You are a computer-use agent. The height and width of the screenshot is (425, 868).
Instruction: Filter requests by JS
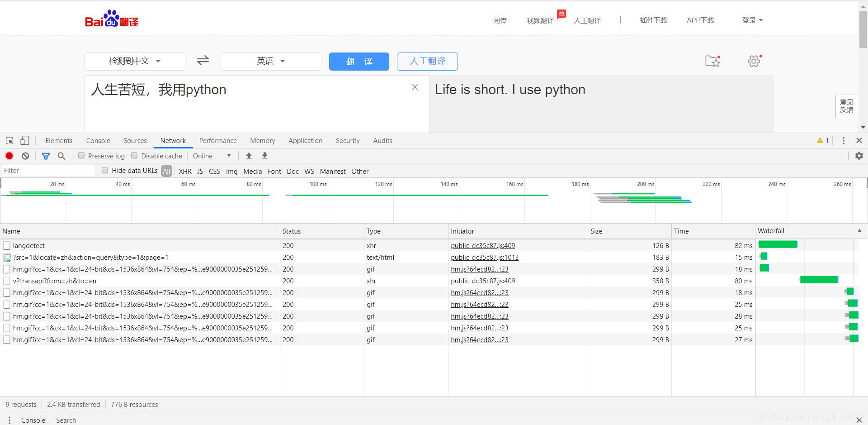pyautogui.click(x=200, y=171)
